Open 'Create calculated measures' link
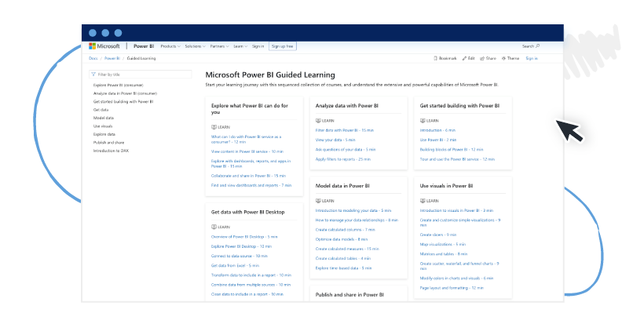 tap(347, 249)
